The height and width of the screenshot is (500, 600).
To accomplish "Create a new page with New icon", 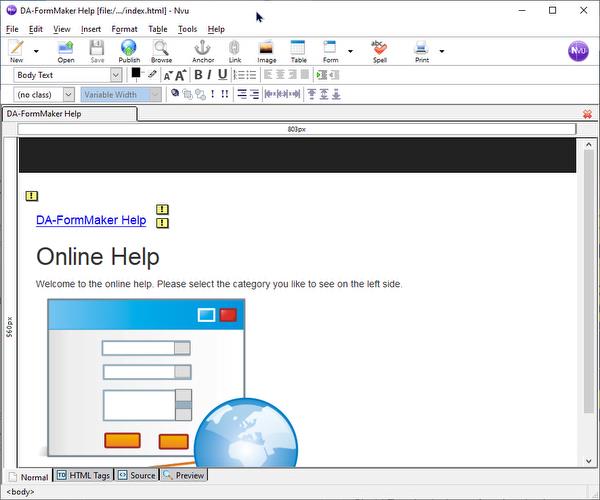I will tap(16, 51).
